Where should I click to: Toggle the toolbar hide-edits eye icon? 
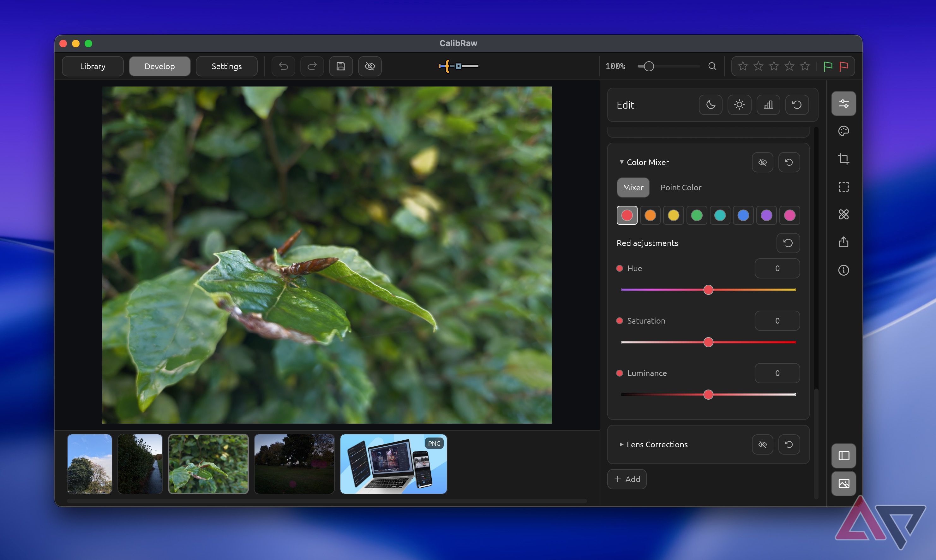(370, 66)
